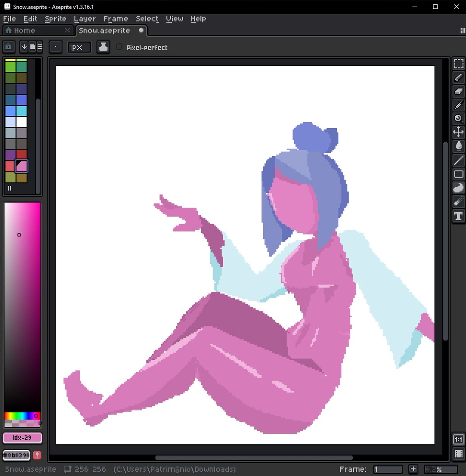466x476 pixels.
Task: Pick the selected pink palette swatch
Action: (21, 166)
